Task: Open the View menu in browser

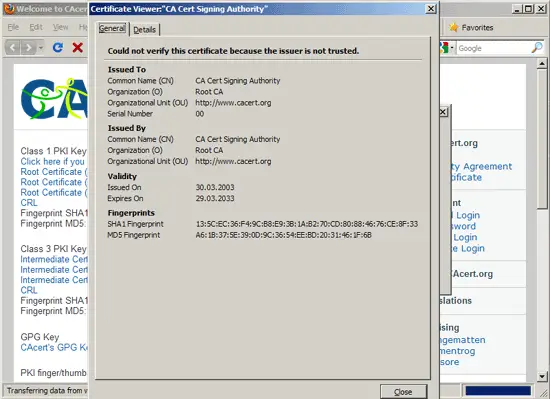Action: (60, 27)
